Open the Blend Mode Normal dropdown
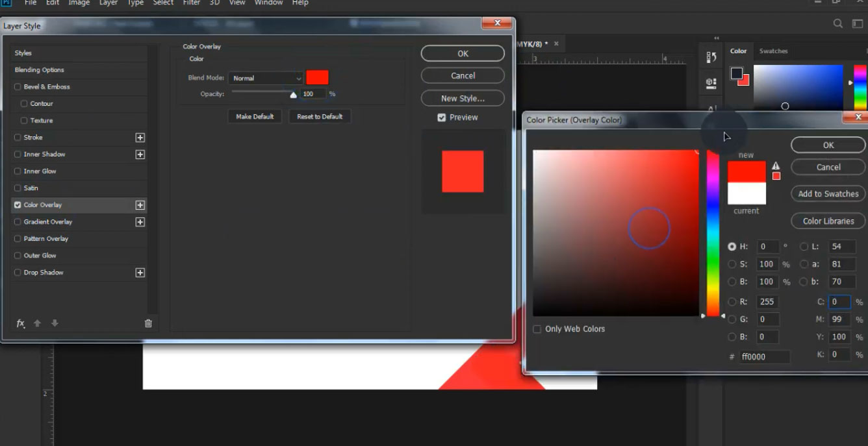The height and width of the screenshot is (446, 868). [266, 78]
